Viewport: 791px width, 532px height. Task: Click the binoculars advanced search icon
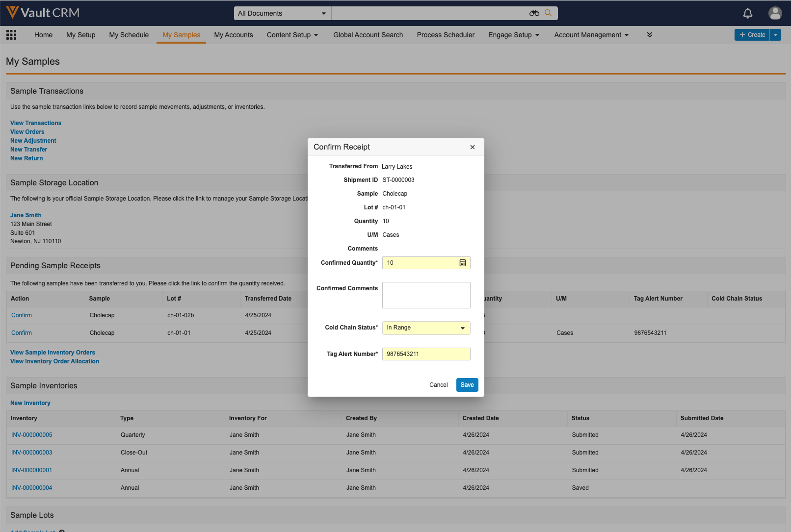[x=534, y=13]
